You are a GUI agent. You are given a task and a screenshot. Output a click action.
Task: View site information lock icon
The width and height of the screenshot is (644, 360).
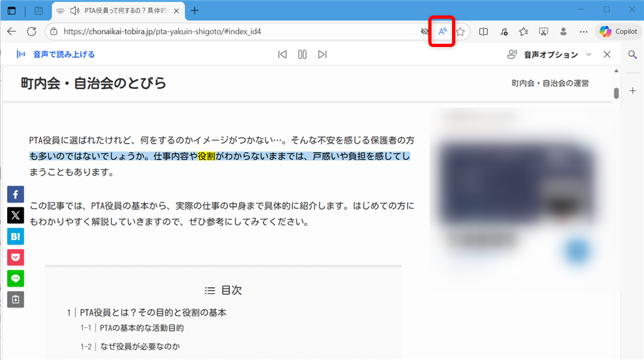tap(54, 32)
